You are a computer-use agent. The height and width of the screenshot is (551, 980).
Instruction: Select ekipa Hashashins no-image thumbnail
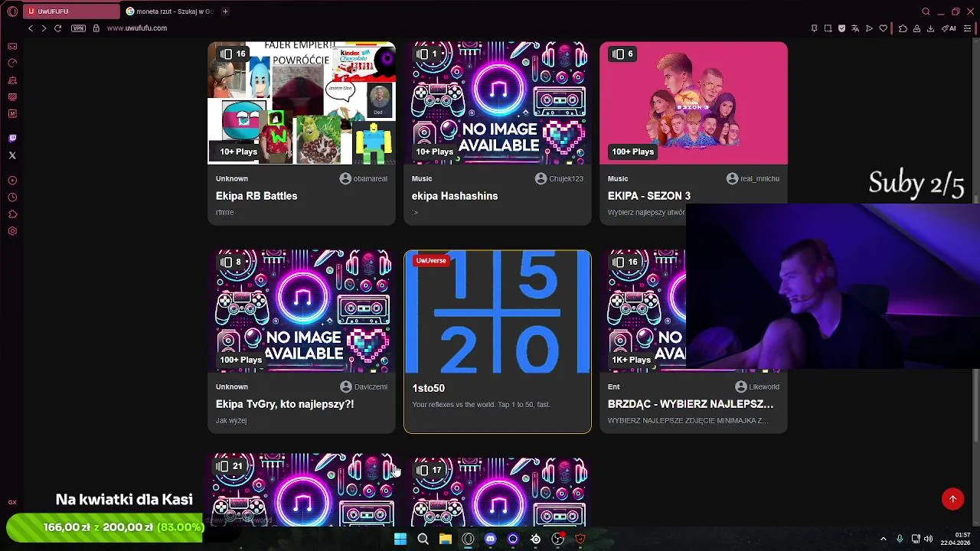point(498,103)
